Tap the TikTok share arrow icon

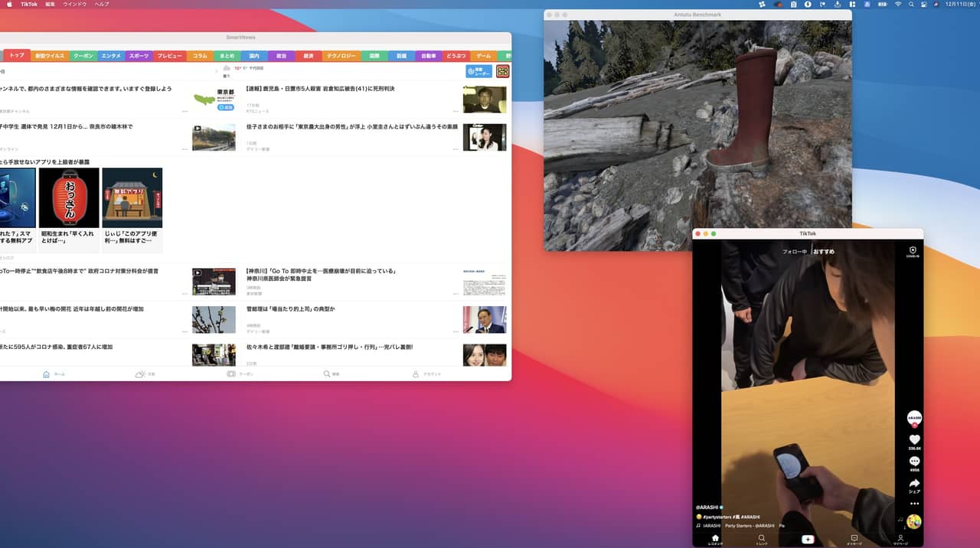click(914, 484)
